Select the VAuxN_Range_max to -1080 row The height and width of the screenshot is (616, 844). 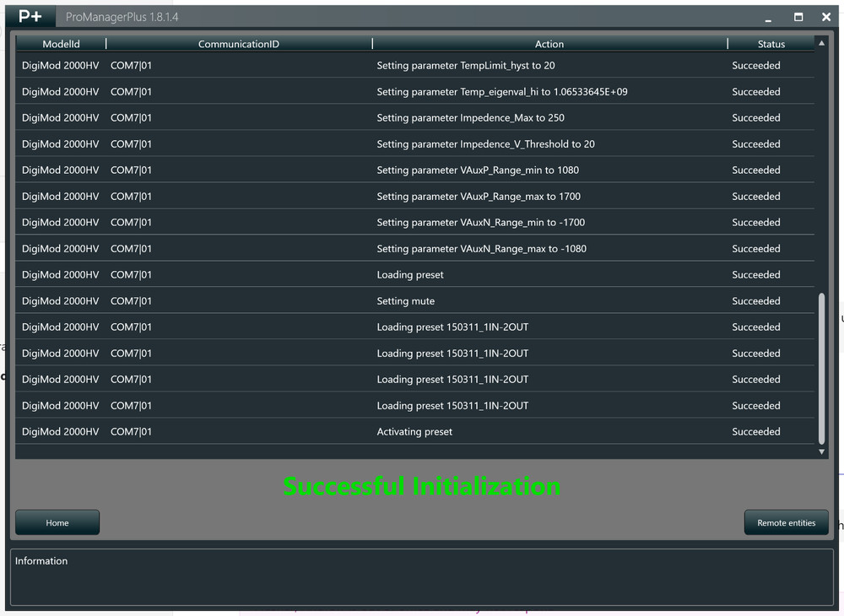coord(414,249)
